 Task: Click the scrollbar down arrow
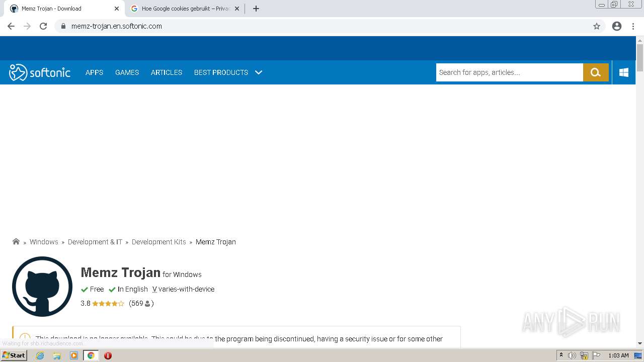(640, 343)
